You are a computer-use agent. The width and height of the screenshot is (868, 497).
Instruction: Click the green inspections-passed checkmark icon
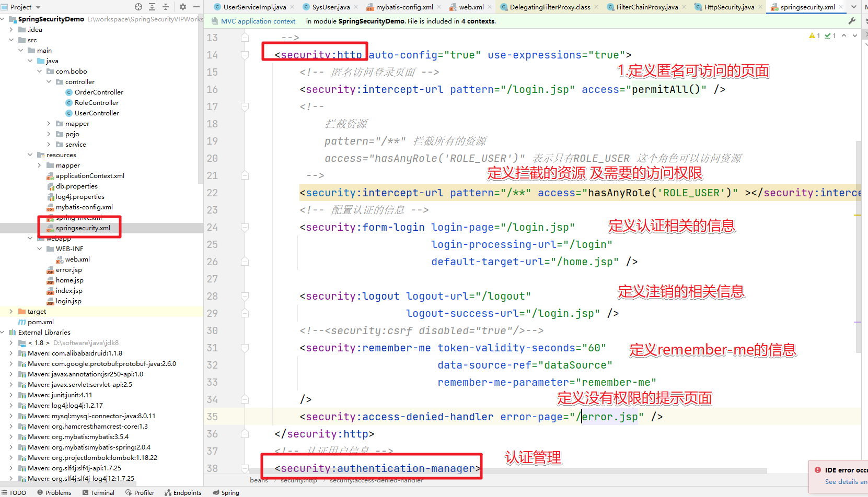tap(828, 35)
